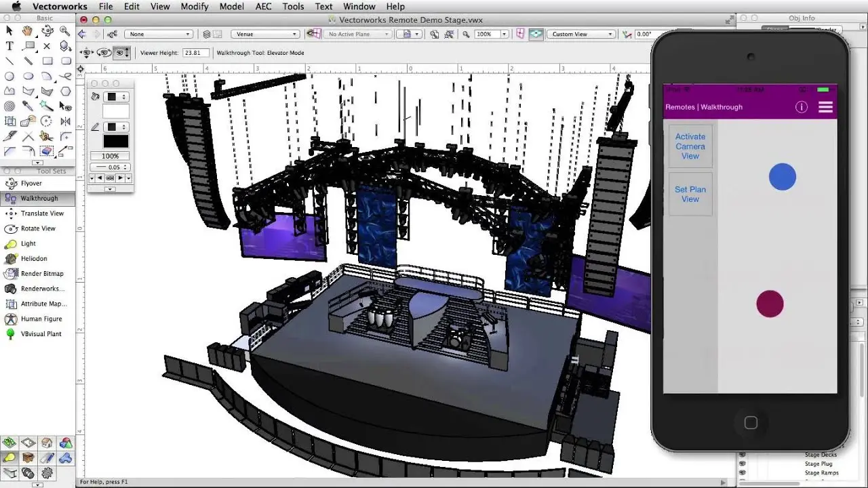Click the black pen color swatch
The image size is (868, 488).
(115, 141)
